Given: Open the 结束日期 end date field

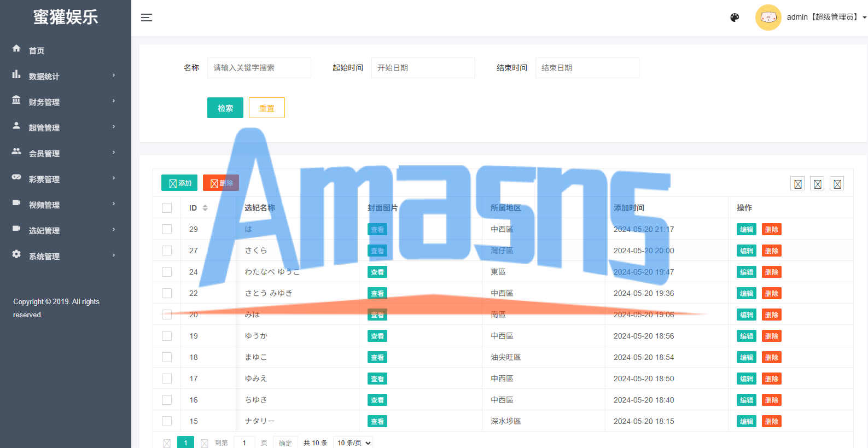Looking at the screenshot, I should (x=587, y=68).
